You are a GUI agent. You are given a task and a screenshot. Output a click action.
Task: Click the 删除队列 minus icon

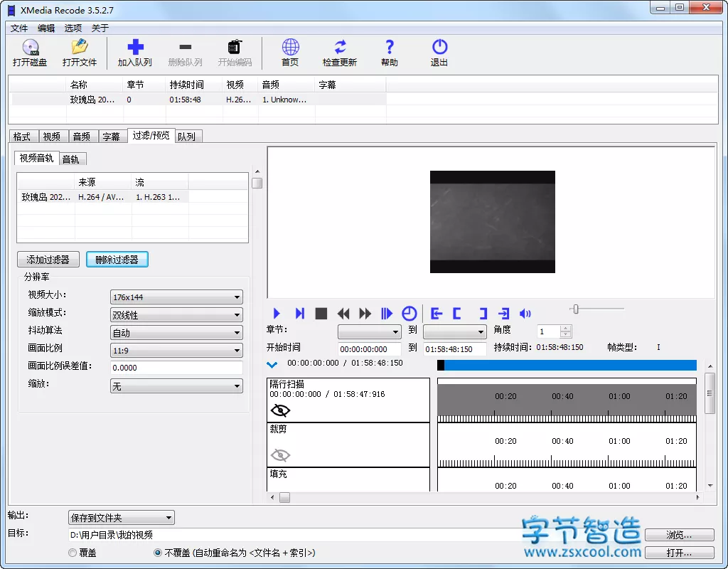[185, 53]
